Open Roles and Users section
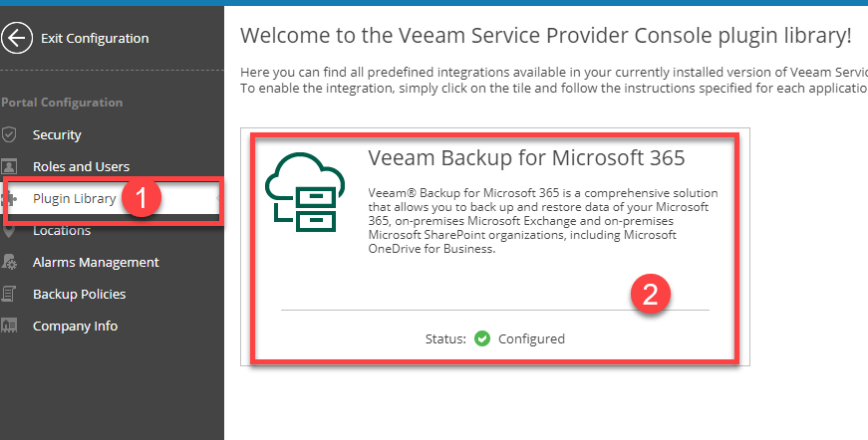 coord(81,166)
